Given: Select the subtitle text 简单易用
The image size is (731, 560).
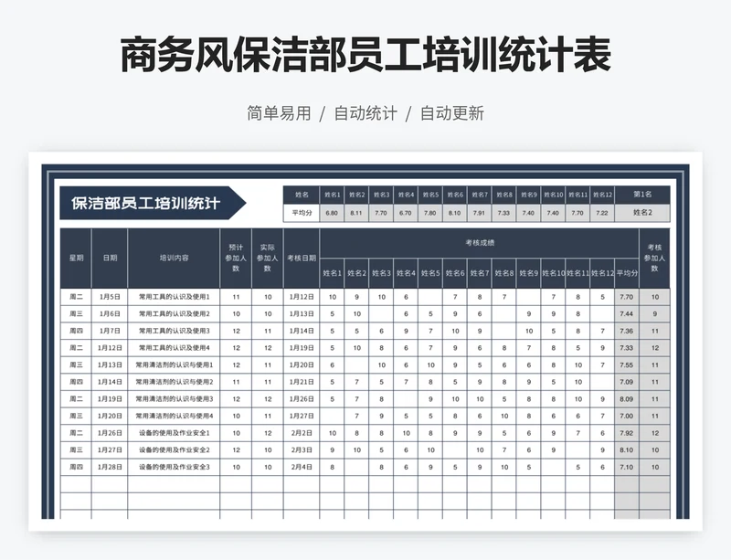Looking at the screenshot, I should click(x=279, y=113).
